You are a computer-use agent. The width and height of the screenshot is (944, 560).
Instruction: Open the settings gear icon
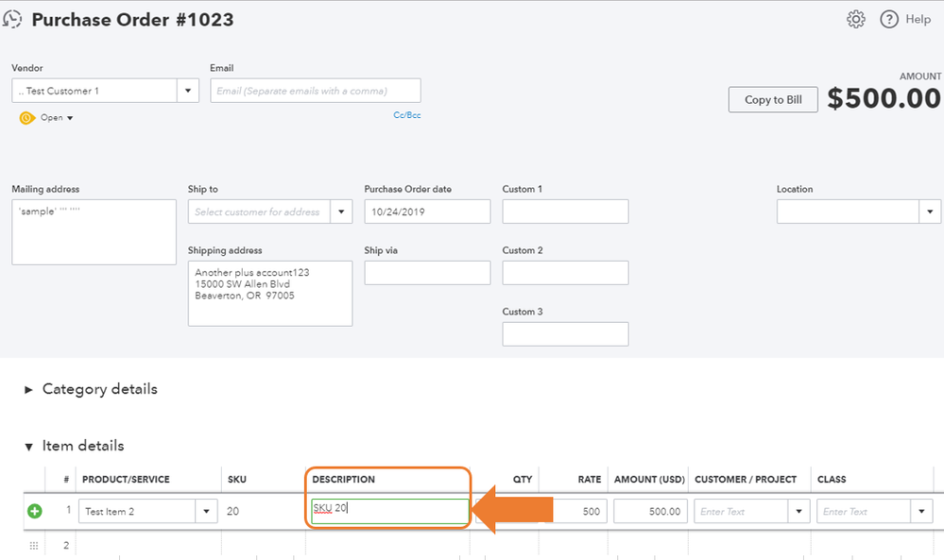pos(856,19)
